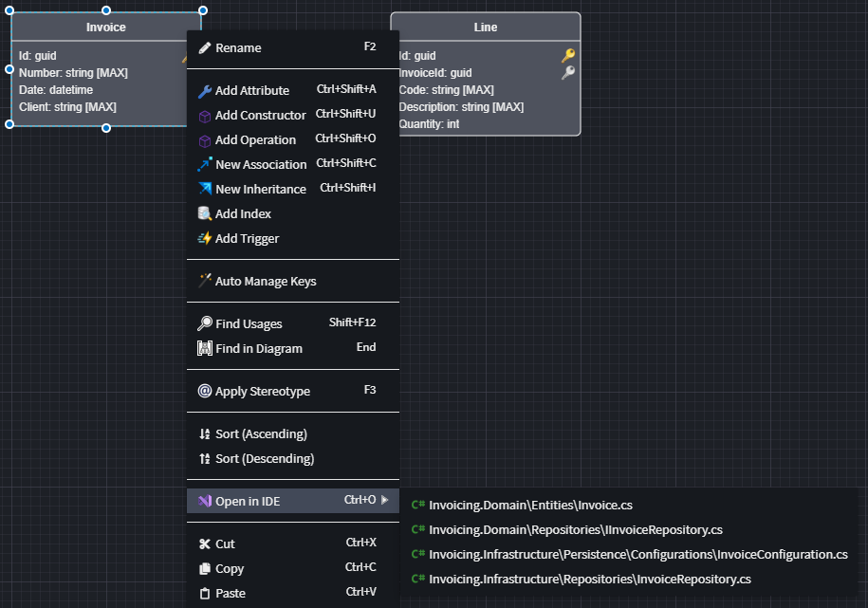Click the Ctrl+Shift+A shortcut label
The image size is (868, 608).
(346, 89)
